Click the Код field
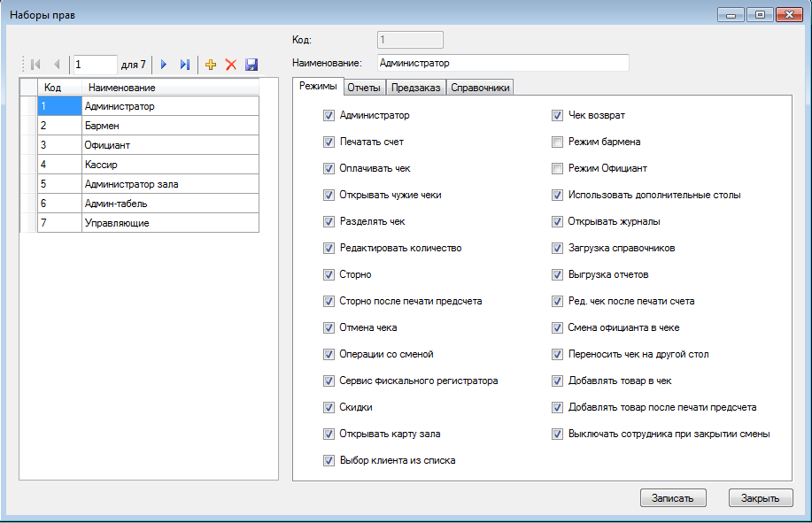This screenshot has width=812, height=523. tap(410, 40)
